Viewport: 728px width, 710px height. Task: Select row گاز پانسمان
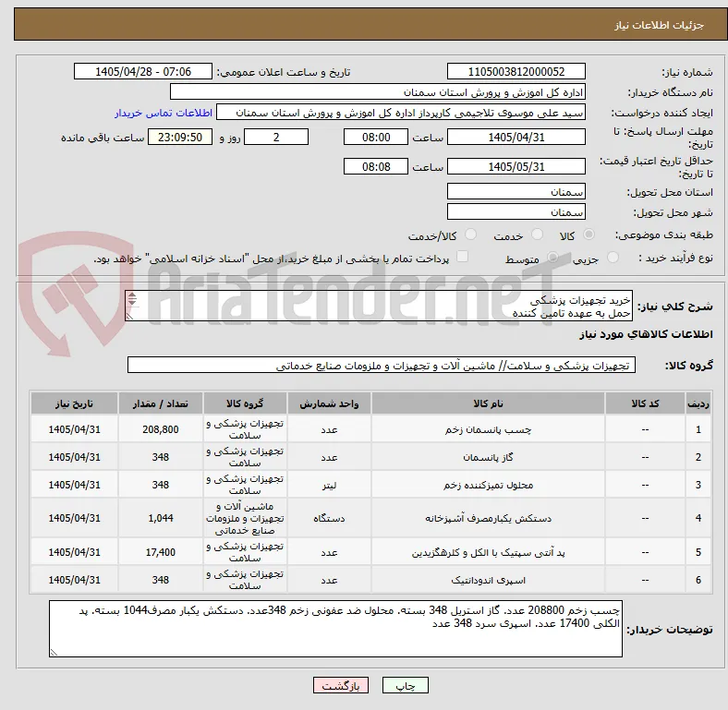click(x=370, y=457)
